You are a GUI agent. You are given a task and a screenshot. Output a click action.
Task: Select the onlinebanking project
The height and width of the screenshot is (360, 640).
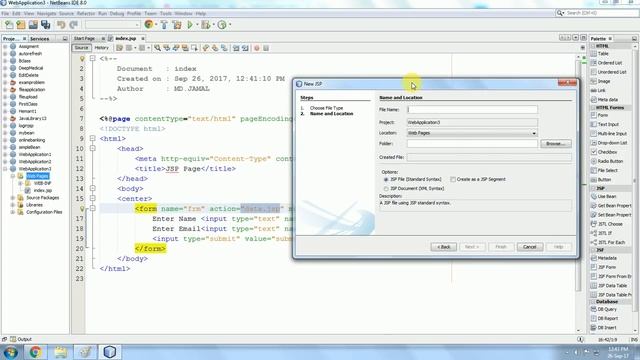32,140
